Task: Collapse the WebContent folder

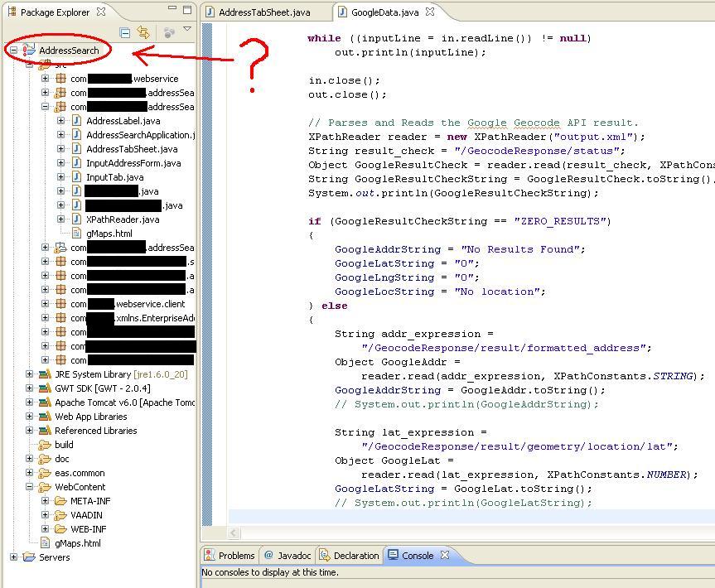Action: pyautogui.click(x=30, y=487)
